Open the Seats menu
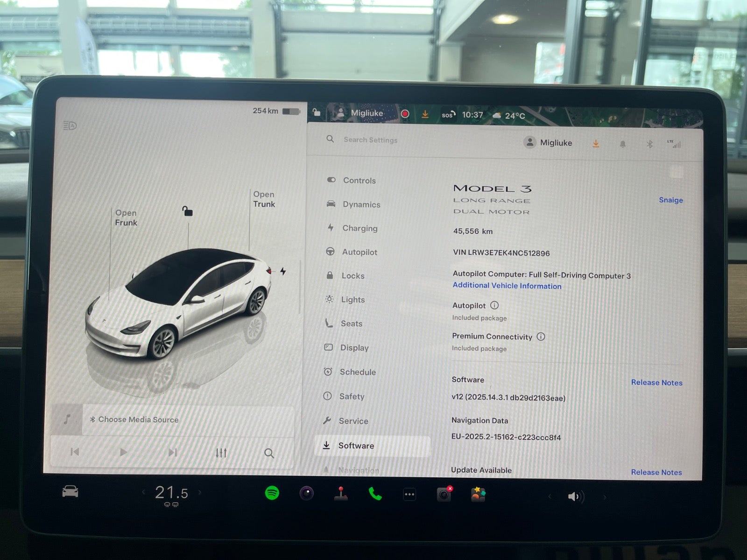 point(343,323)
